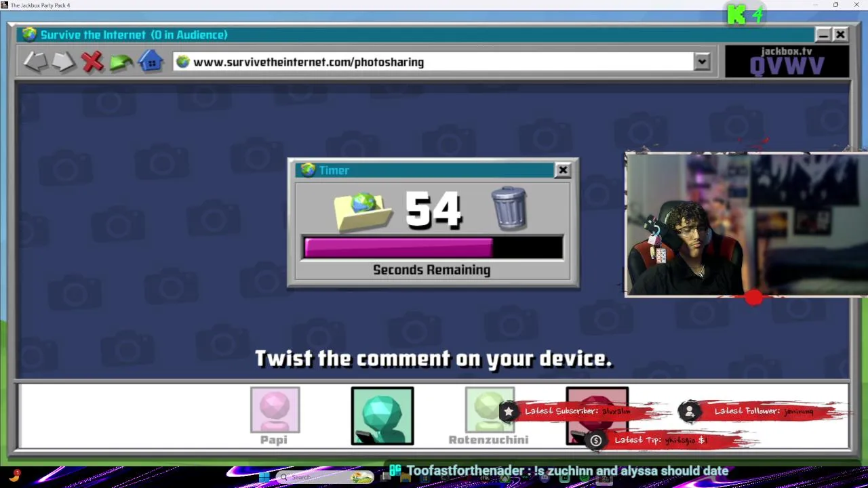Open the Windows Start button

coord(263,477)
